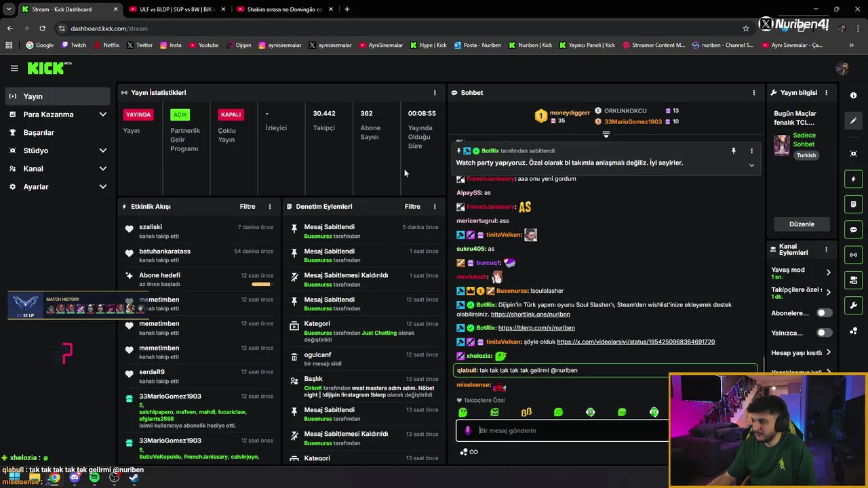Viewport: 868px width, 488px height.
Task: Switch to Shakira arrasa browser tab
Action: click(283, 9)
